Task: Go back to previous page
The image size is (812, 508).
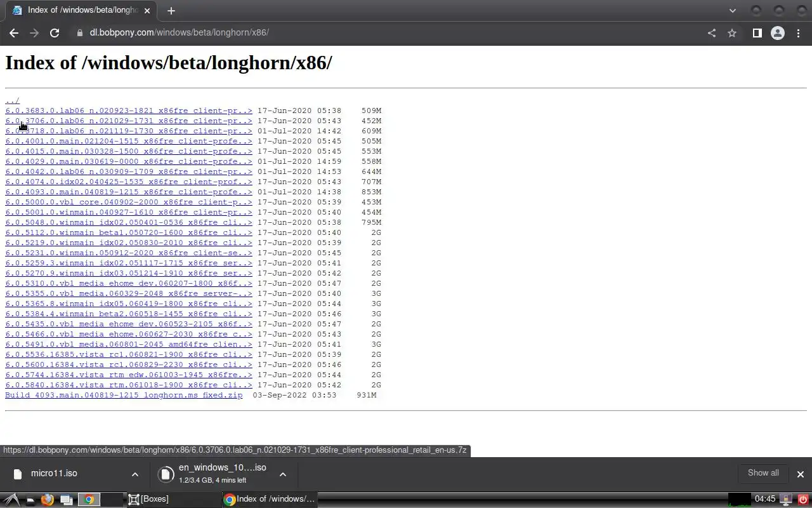Action: [x=14, y=33]
